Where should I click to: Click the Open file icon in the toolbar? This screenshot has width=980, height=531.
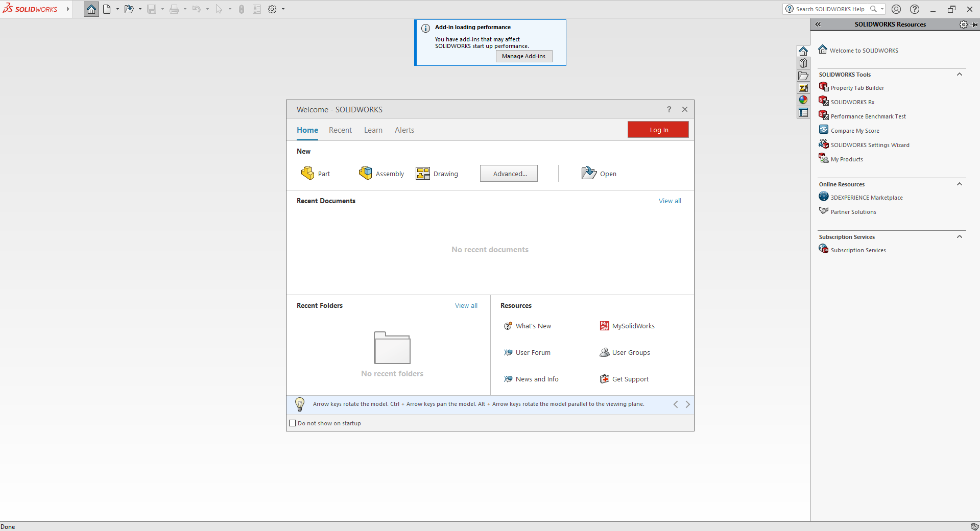pos(129,9)
